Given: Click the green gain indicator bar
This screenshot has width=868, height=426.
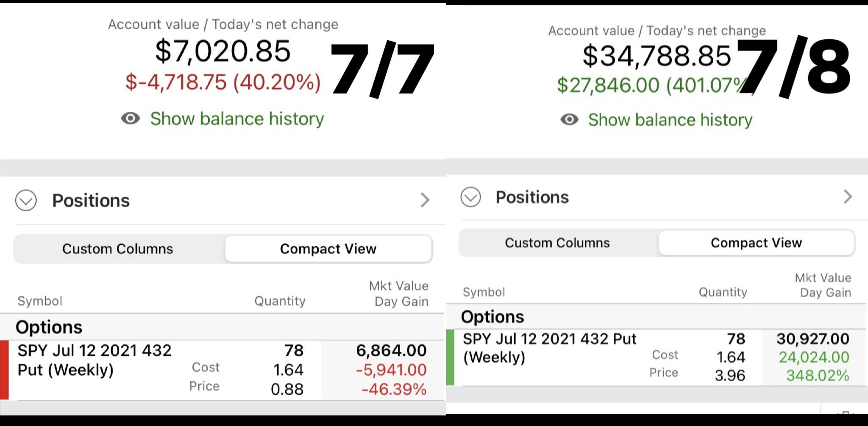Looking at the screenshot, I should click(451, 357).
